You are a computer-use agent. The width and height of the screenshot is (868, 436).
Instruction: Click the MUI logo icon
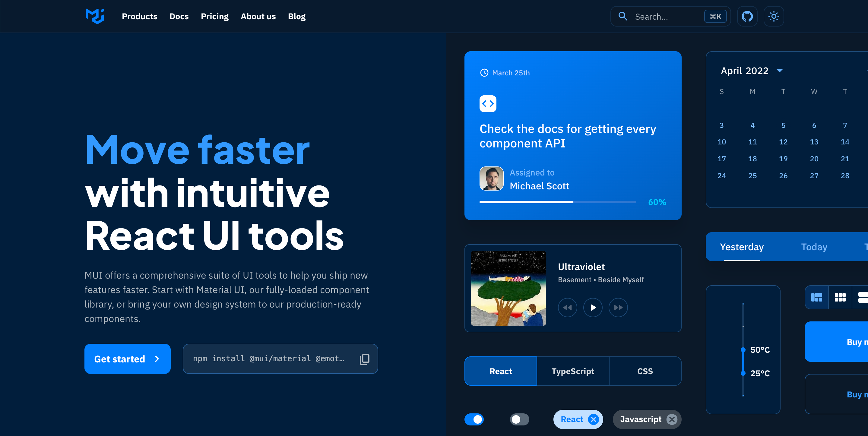click(x=94, y=16)
